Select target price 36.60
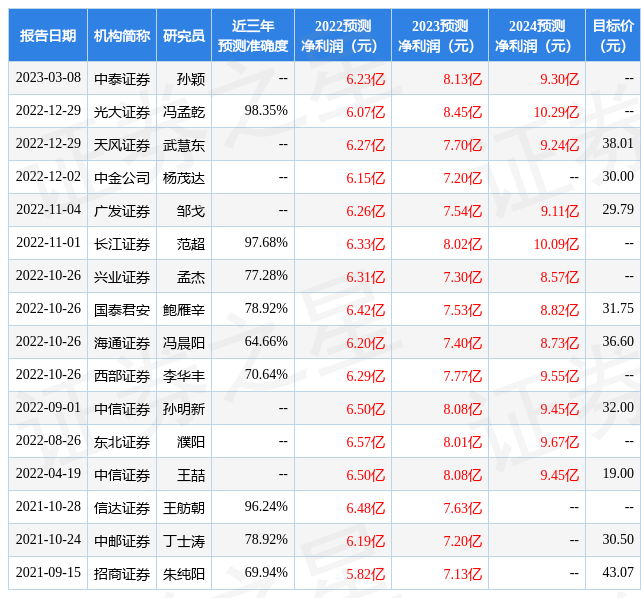The height and width of the screenshot is (598, 641). (x=618, y=342)
